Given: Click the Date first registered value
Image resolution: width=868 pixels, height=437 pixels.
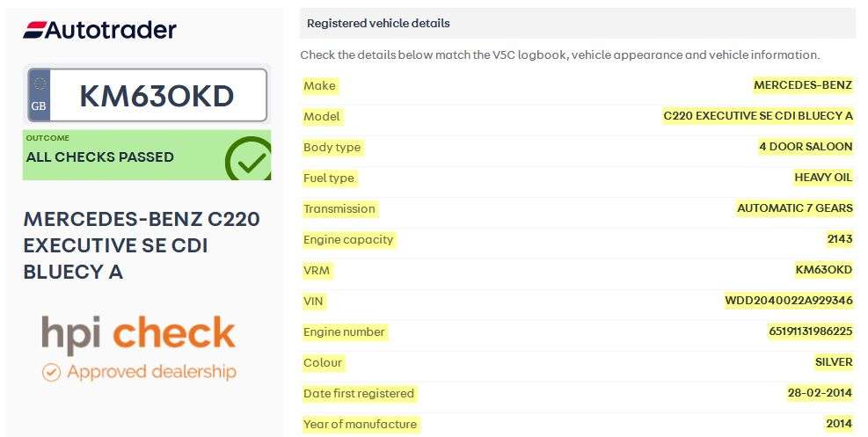Looking at the screenshot, I should [x=820, y=393].
